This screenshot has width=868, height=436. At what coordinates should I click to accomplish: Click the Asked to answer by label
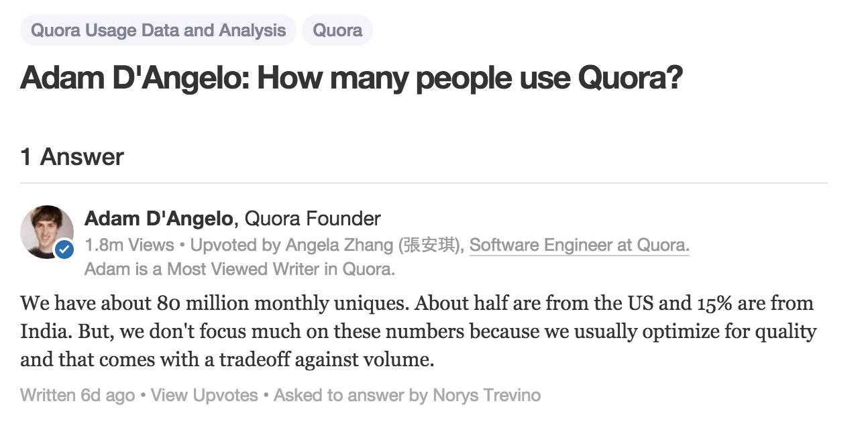(351, 395)
